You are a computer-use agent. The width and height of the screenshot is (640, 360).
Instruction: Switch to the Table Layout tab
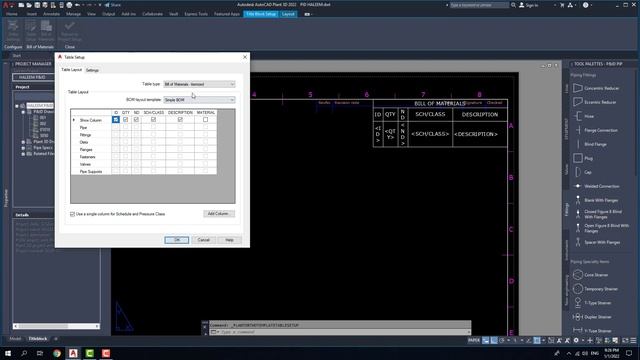71,70
